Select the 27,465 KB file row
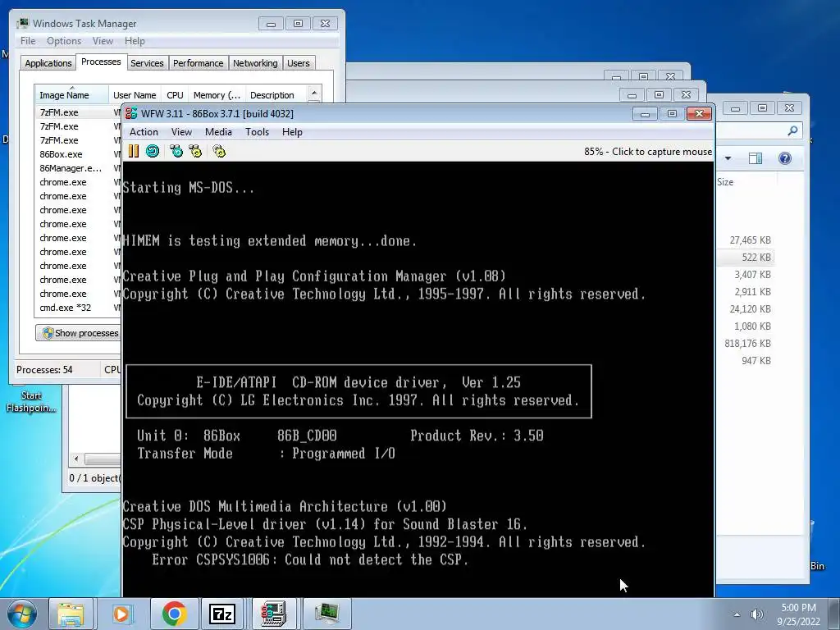840x630 pixels. 746,240
